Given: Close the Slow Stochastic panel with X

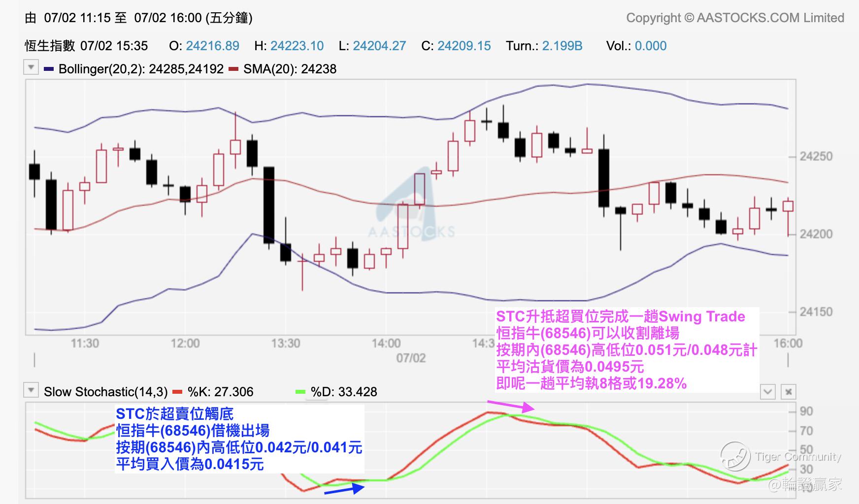Looking at the screenshot, I should click(x=789, y=392).
